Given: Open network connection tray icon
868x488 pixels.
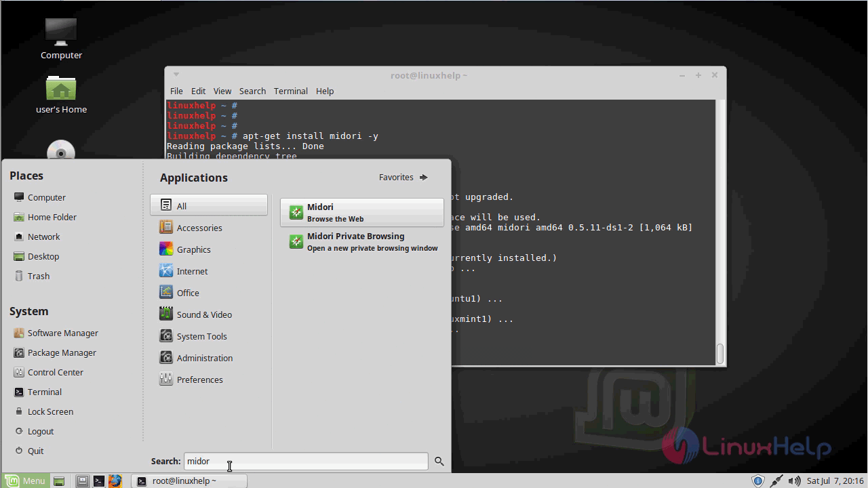Looking at the screenshot, I should pyautogui.click(x=776, y=481).
